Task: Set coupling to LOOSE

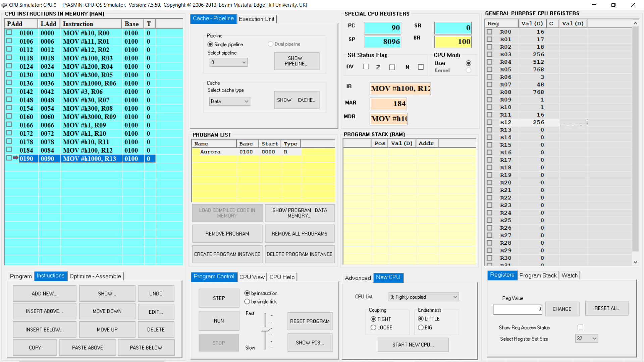Action: point(373,327)
